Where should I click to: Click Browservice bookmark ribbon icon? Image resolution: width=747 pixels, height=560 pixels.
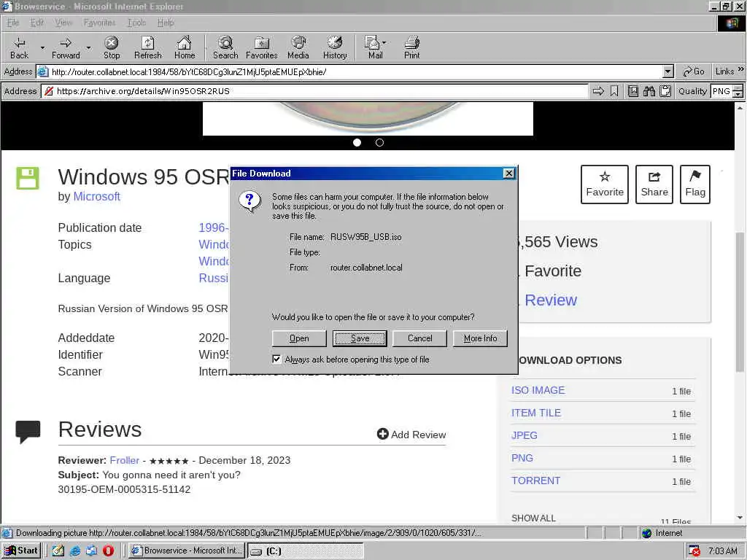(x=614, y=91)
